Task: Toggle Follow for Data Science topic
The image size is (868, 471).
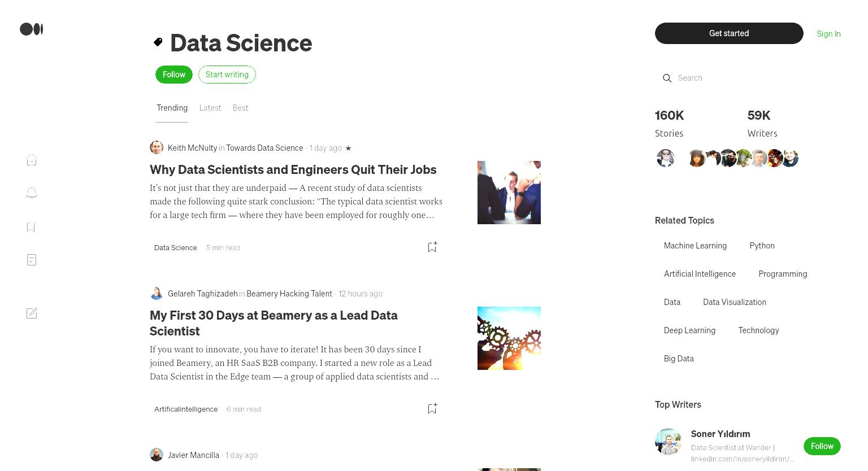Action: pyautogui.click(x=174, y=75)
